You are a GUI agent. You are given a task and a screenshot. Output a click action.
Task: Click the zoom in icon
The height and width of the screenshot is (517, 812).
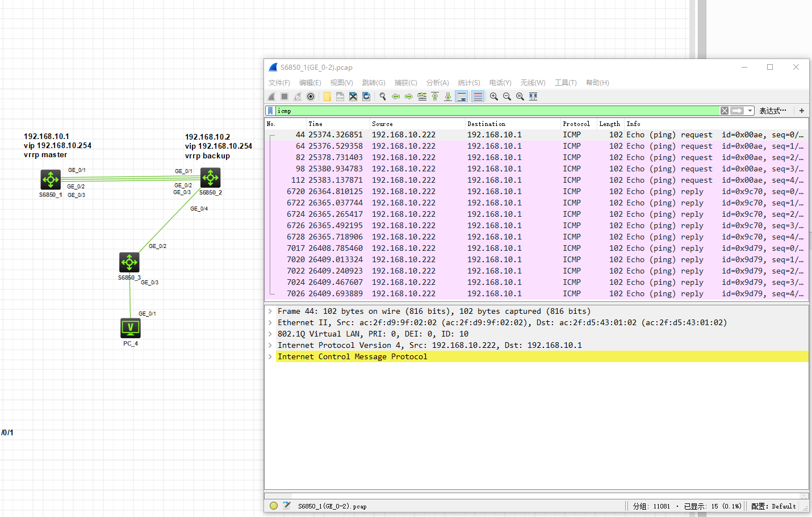click(494, 96)
